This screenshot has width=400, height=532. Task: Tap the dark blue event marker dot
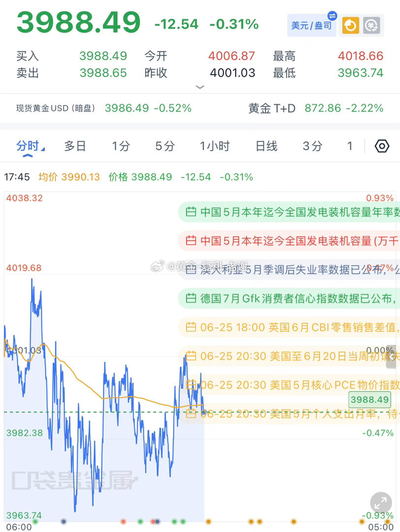[x=63, y=522]
